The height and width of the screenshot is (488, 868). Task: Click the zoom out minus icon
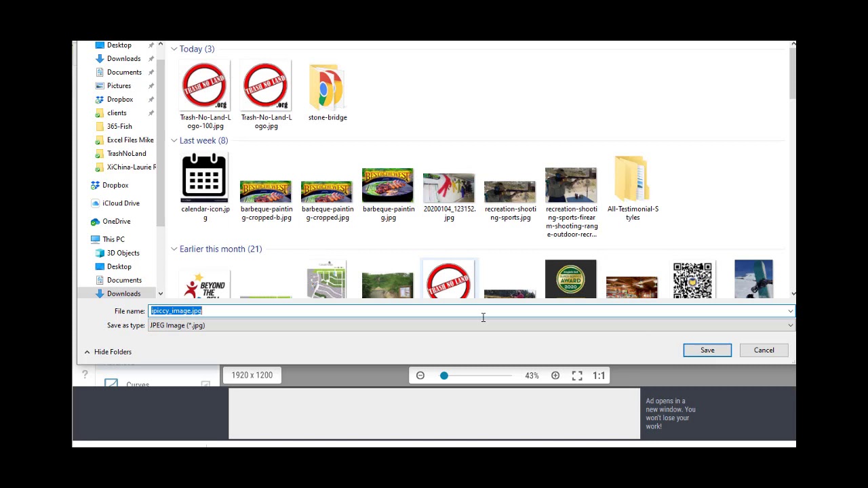point(420,375)
